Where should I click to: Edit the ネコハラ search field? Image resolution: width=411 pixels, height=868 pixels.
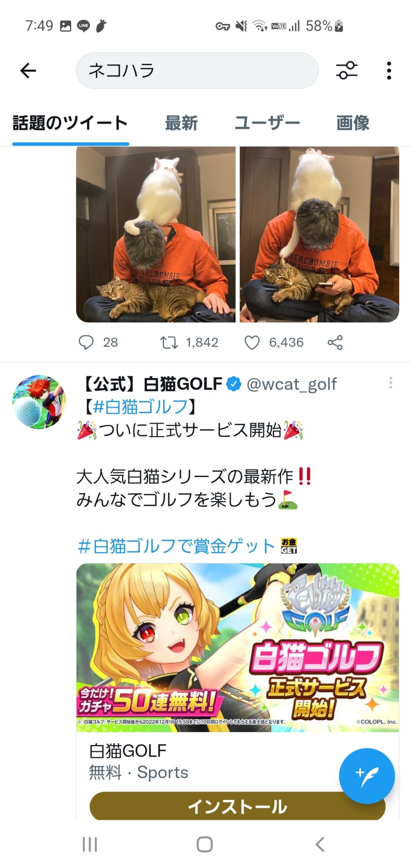pos(197,71)
